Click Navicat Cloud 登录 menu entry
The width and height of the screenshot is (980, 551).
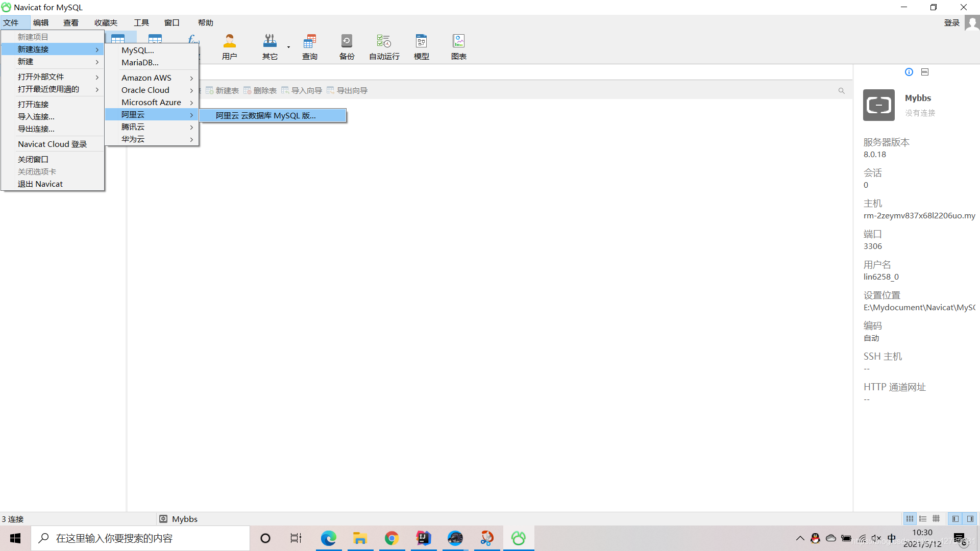[53, 144]
